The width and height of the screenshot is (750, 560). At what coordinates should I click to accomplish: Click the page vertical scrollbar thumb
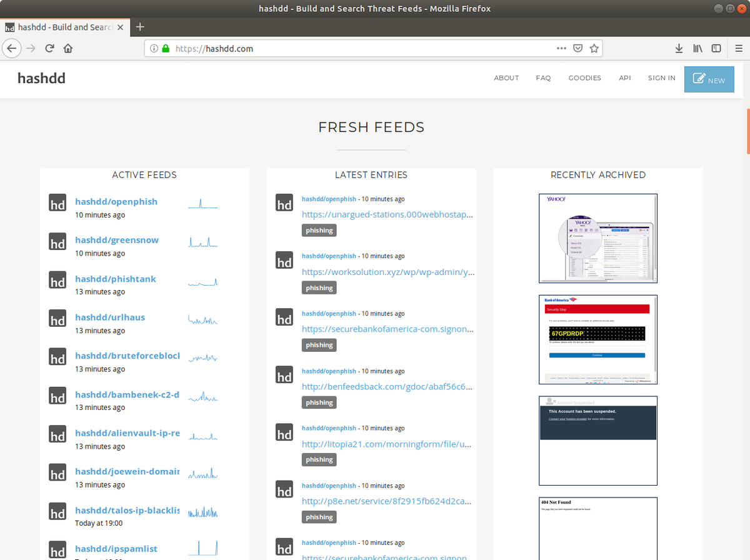tap(747, 131)
